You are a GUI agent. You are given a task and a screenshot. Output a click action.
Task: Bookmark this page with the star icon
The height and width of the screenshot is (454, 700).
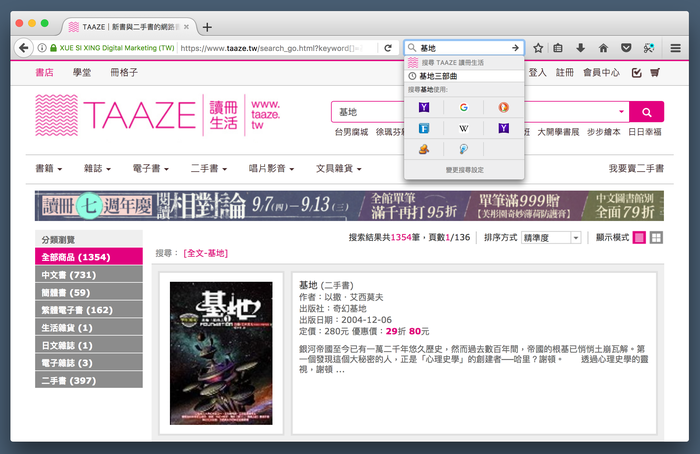tap(538, 48)
